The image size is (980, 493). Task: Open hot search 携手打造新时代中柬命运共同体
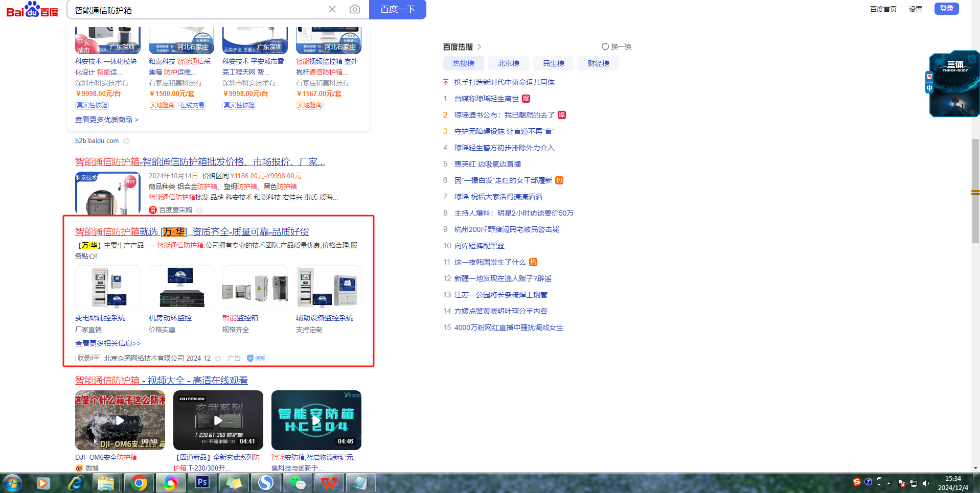point(505,82)
